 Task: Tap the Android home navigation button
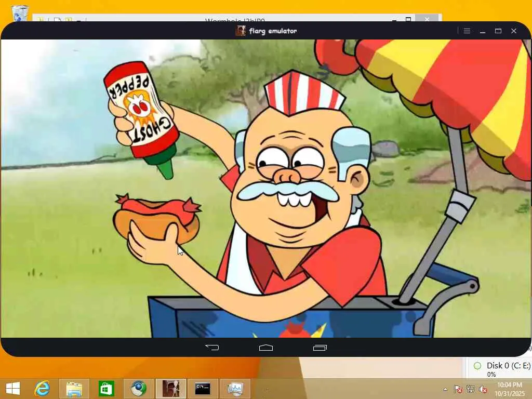pos(266,348)
